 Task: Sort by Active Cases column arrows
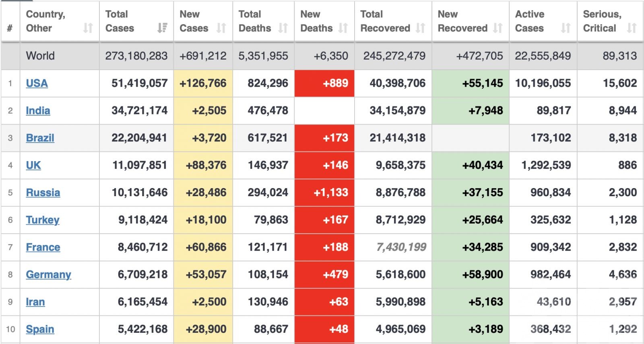[566, 28]
